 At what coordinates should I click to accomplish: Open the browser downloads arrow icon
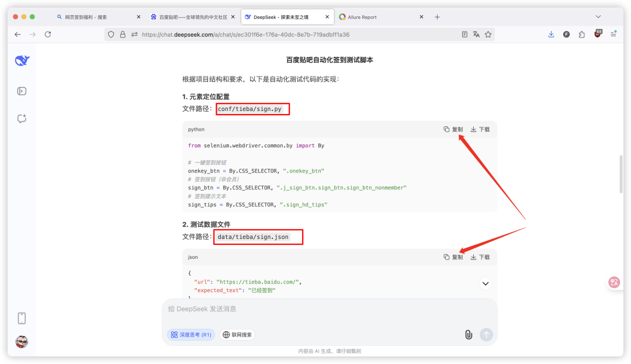[552, 34]
